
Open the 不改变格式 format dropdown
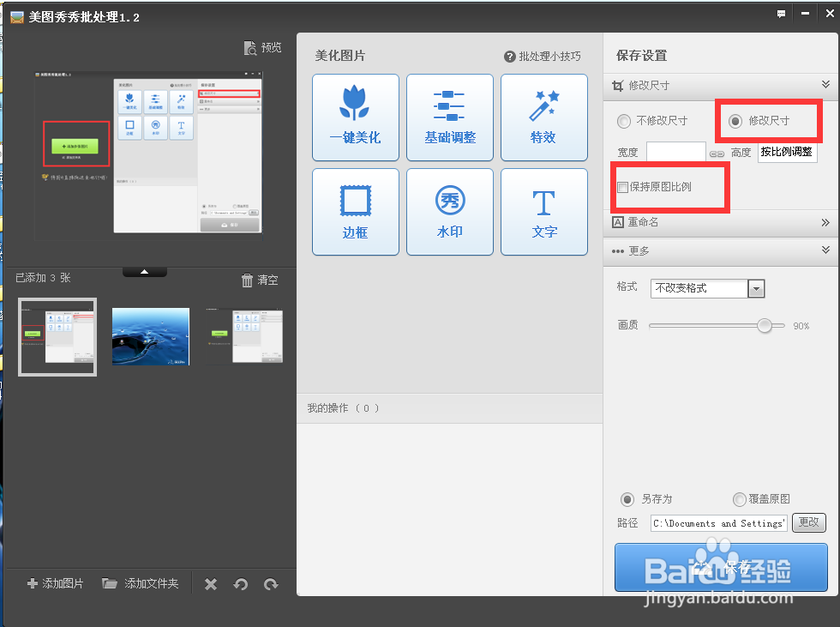point(755,288)
